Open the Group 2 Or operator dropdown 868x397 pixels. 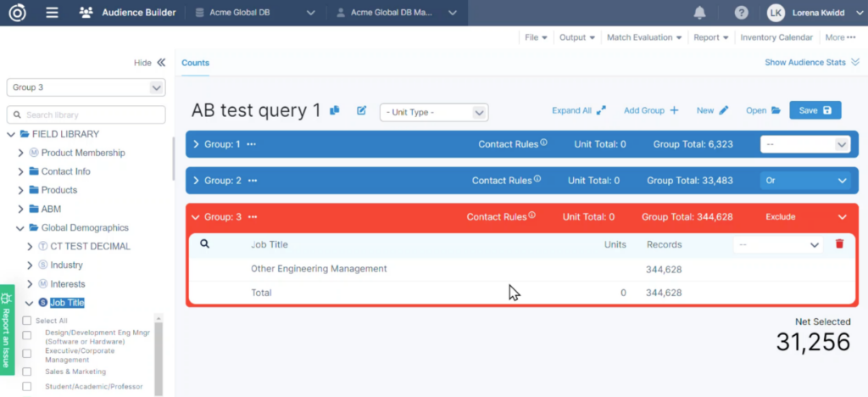click(x=804, y=181)
